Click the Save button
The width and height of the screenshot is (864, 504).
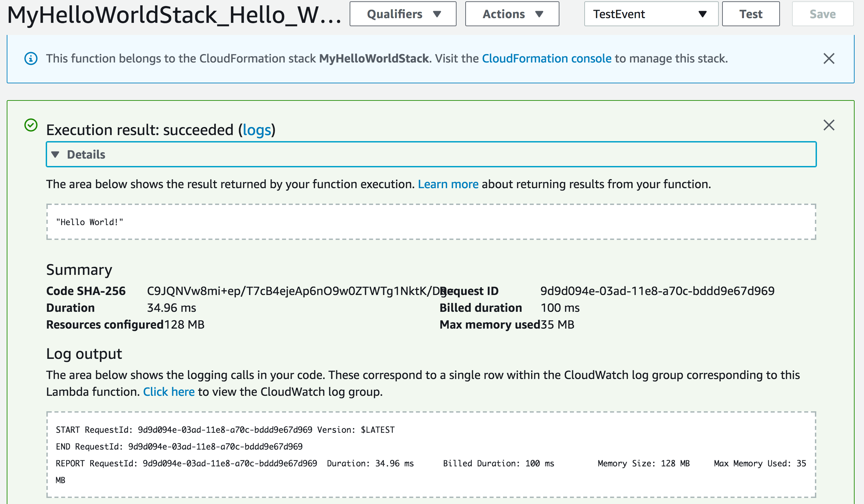pyautogui.click(x=822, y=14)
